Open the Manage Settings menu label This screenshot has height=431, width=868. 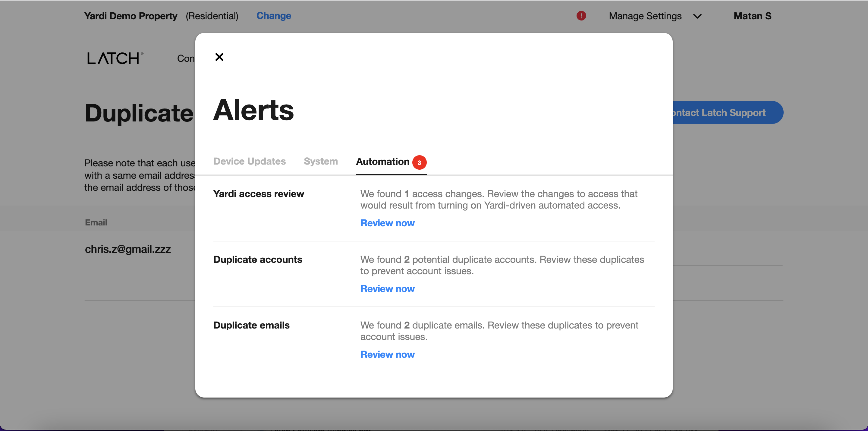coord(645,16)
